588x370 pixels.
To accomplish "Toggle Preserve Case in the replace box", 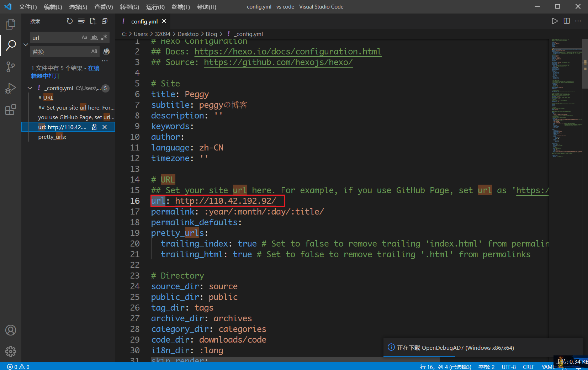I will (94, 52).
